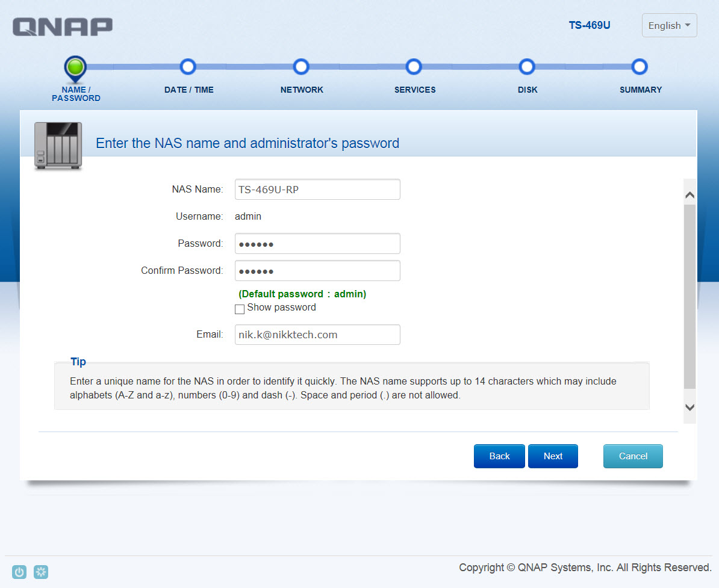Click the QNAP logo

click(63, 26)
